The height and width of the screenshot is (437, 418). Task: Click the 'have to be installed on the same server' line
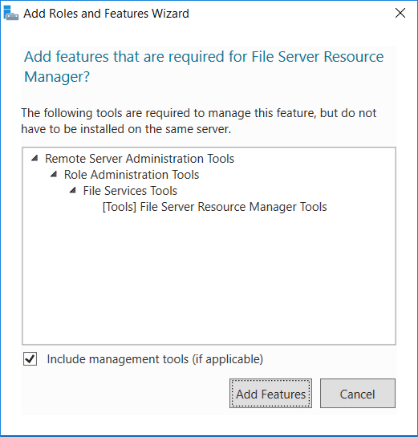(126, 129)
